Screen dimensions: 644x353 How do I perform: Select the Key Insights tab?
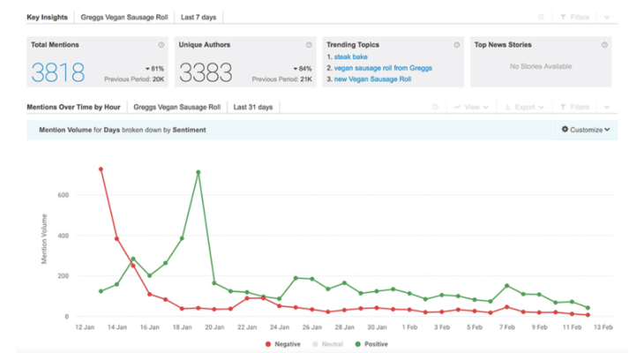click(48, 18)
